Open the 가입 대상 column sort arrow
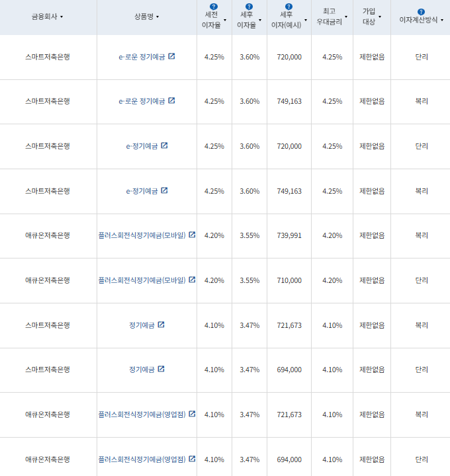Viewport: 450px width, 476px height. click(380, 17)
